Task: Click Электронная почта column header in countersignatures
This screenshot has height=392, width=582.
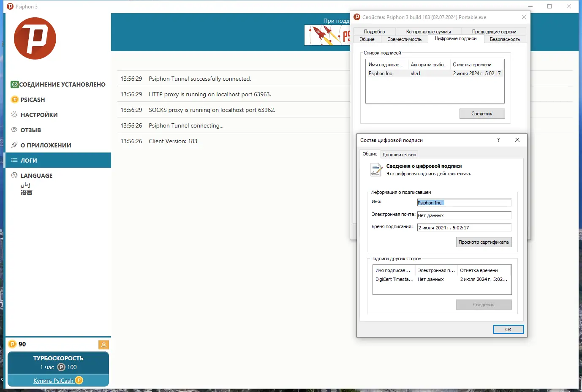Action: (436, 270)
